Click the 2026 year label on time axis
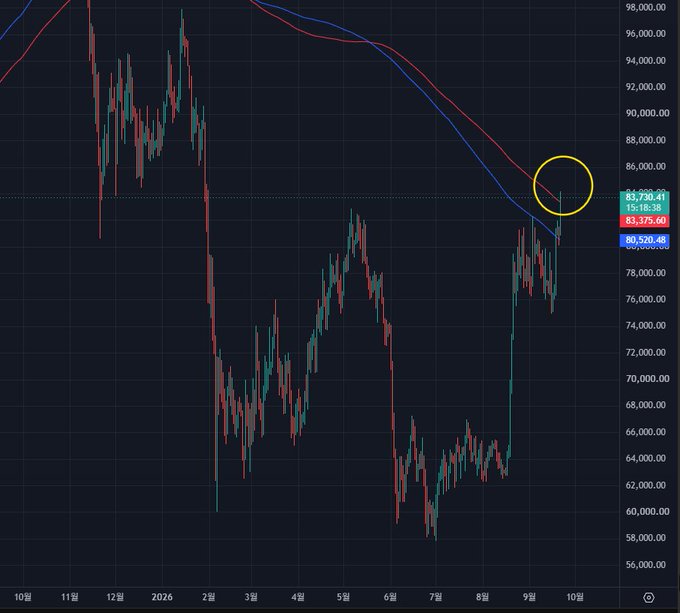The width and height of the screenshot is (680, 613). tap(162, 597)
